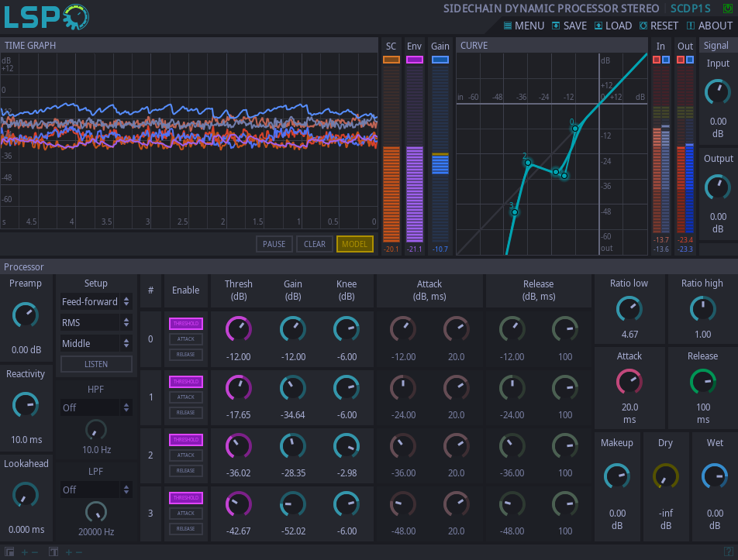Toggle the purple Env meter graph button

click(x=414, y=60)
